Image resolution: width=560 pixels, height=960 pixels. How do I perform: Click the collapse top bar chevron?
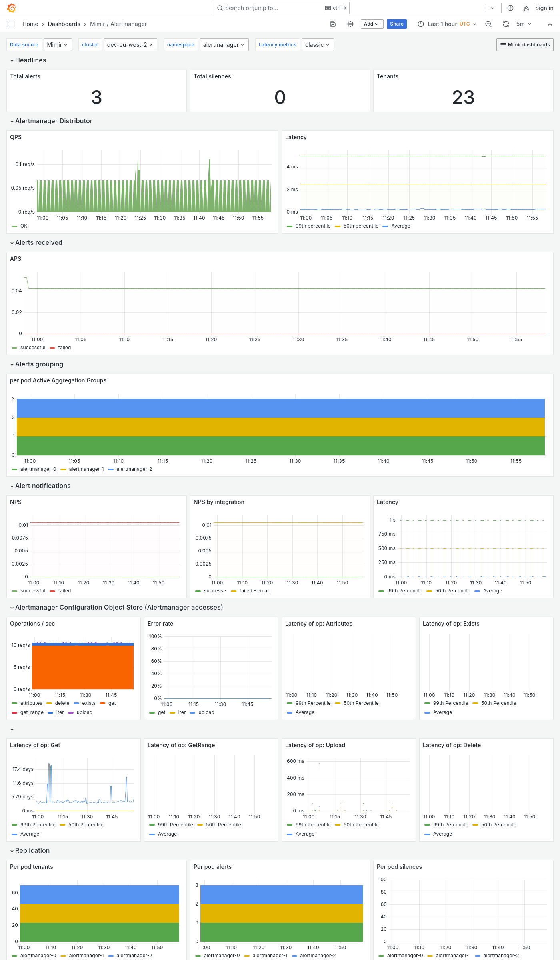550,24
